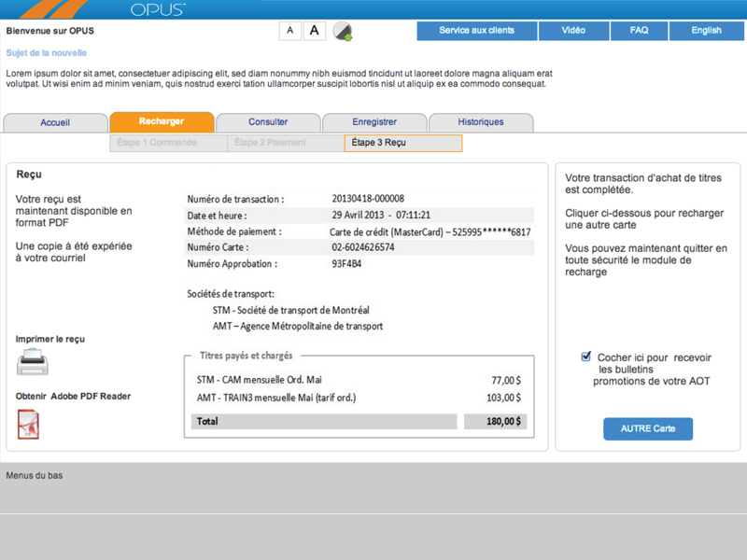Select the Recharger tab
Screen dimensions: 747x560
click(x=162, y=121)
